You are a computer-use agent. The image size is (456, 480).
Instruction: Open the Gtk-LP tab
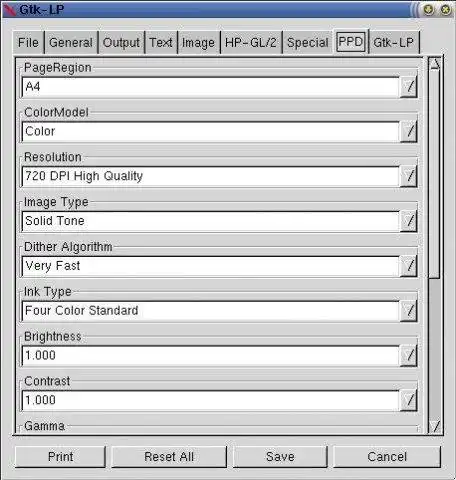[394, 43]
